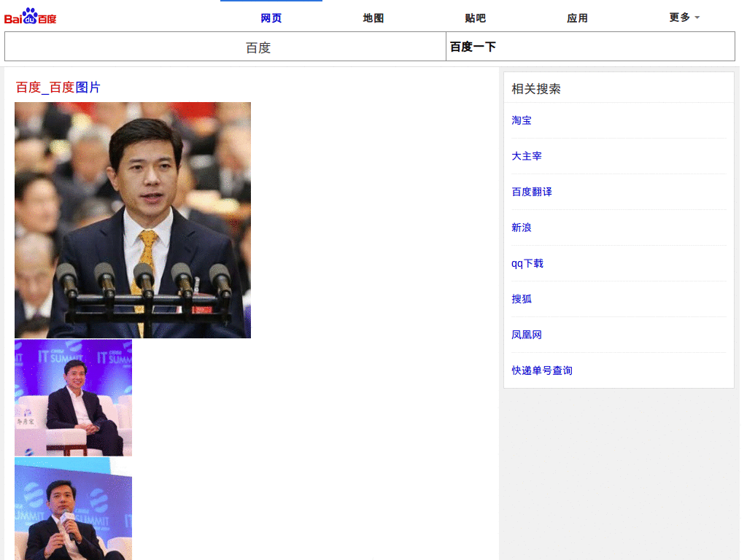The width and height of the screenshot is (747, 560).
Task: Open the Lei Jun podium photo thumbnail
Action: click(132, 219)
